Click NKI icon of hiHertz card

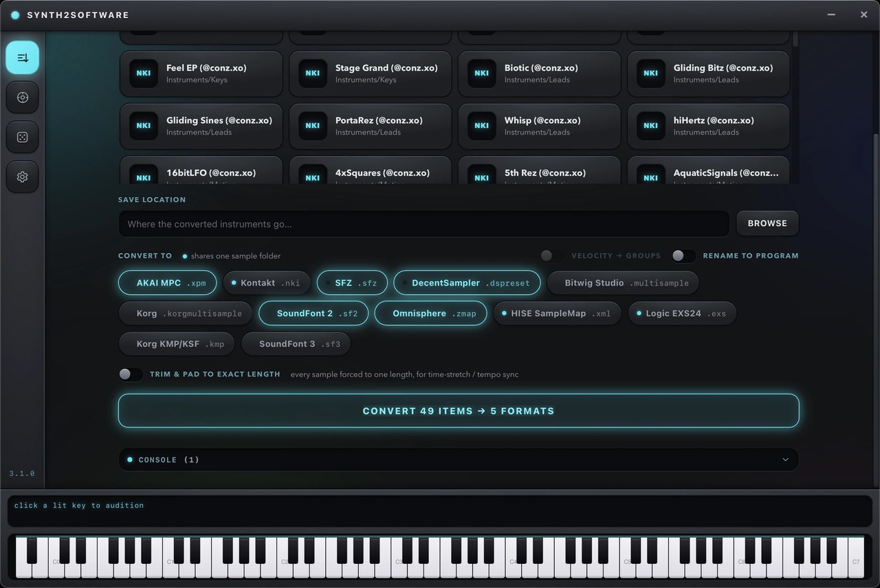651,126
